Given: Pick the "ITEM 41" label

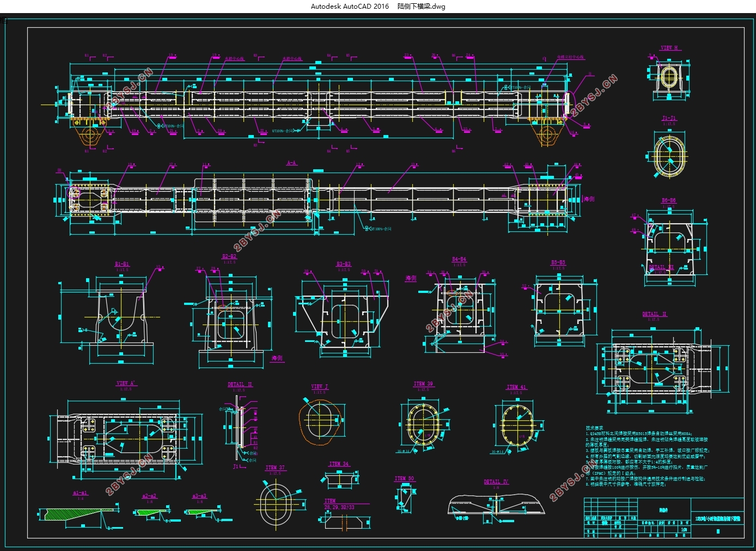Looking at the screenshot, I should coord(516,387).
